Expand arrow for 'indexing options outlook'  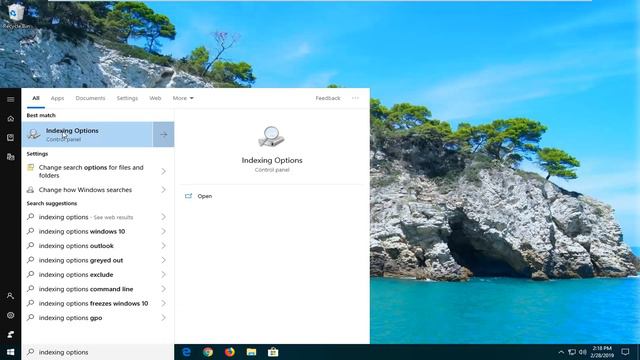pos(163,246)
